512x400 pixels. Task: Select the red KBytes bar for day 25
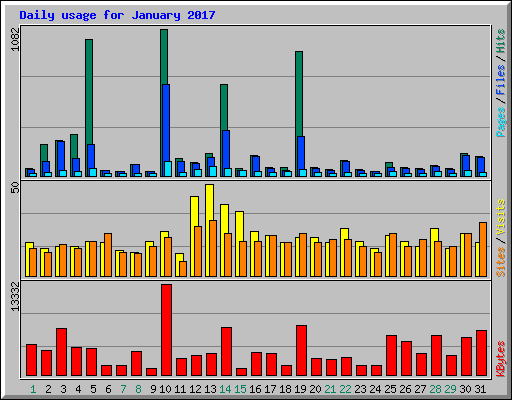pos(391,356)
